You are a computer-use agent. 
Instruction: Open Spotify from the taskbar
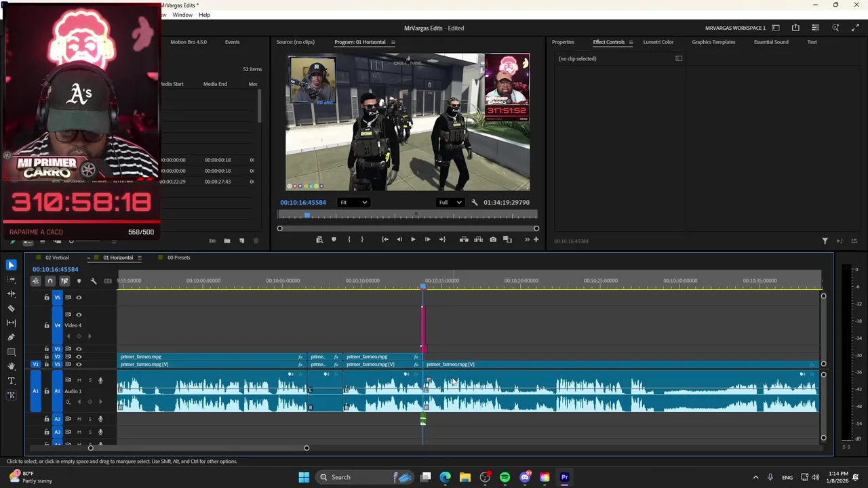505,477
